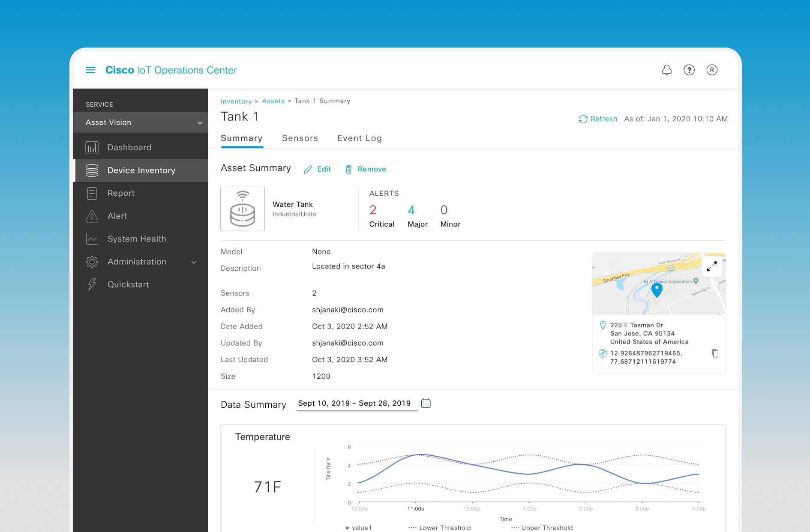This screenshot has width=810, height=532.
Task: Click the Quickstart lightning icon
Action: click(92, 284)
